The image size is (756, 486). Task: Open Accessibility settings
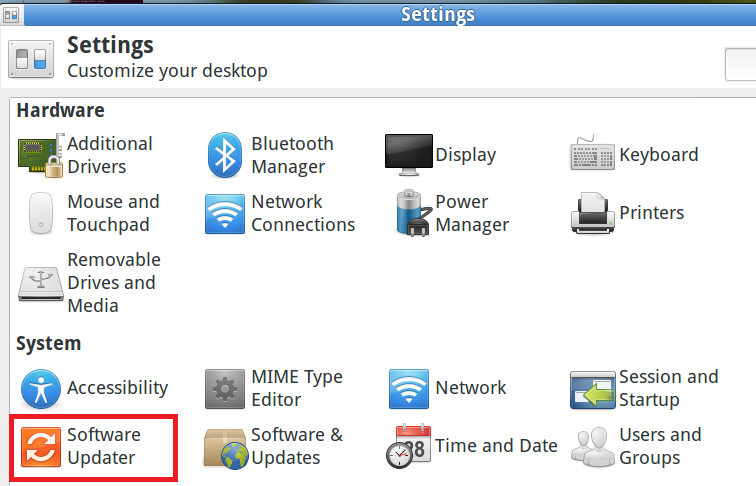93,388
